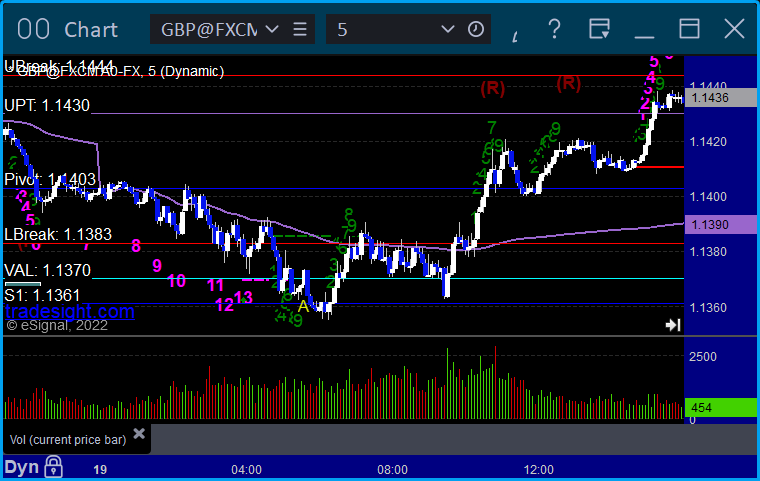
Task: Click the current price label 1.1436
Action: click(720, 97)
